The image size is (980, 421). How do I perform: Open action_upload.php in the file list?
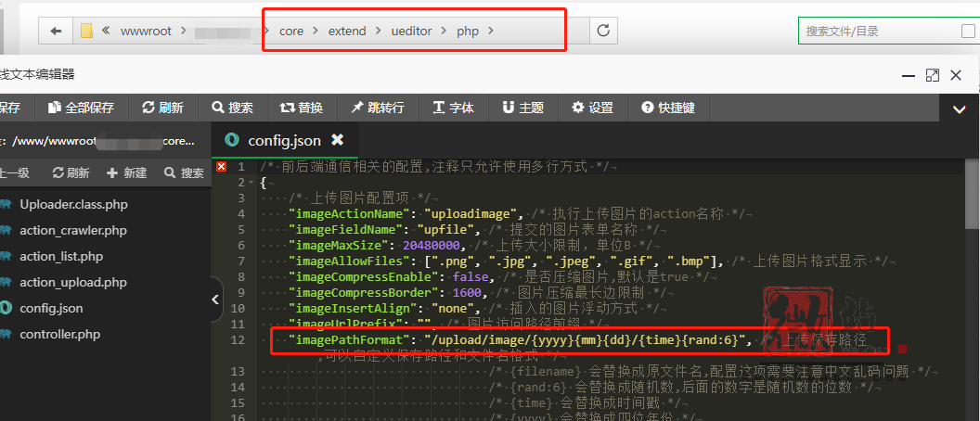[x=73, y=282]
